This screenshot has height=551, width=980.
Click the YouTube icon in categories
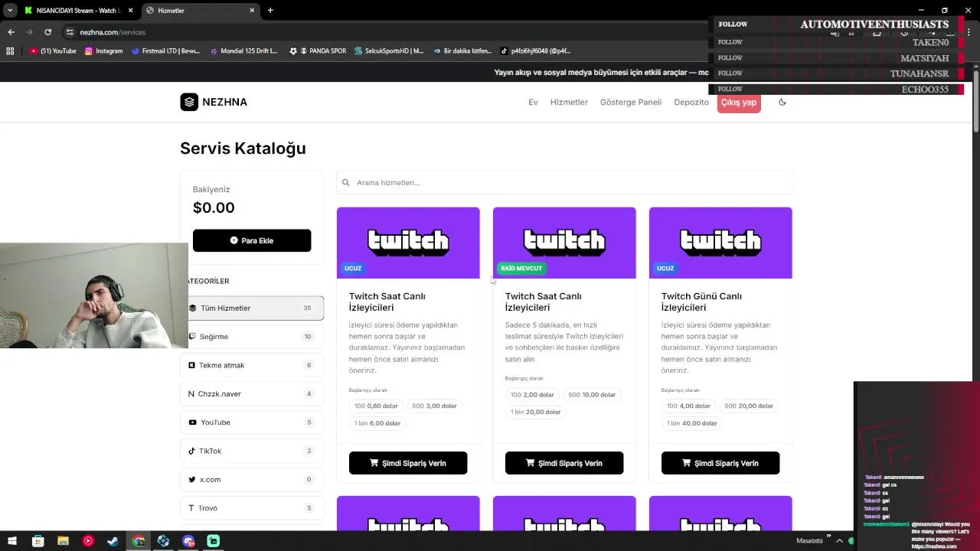click(192, 422)
